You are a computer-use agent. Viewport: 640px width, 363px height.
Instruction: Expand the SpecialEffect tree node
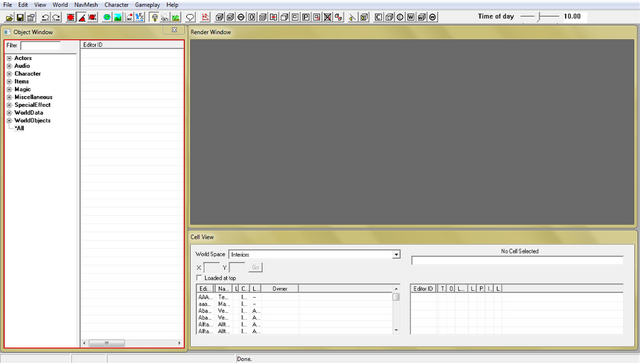9,105
